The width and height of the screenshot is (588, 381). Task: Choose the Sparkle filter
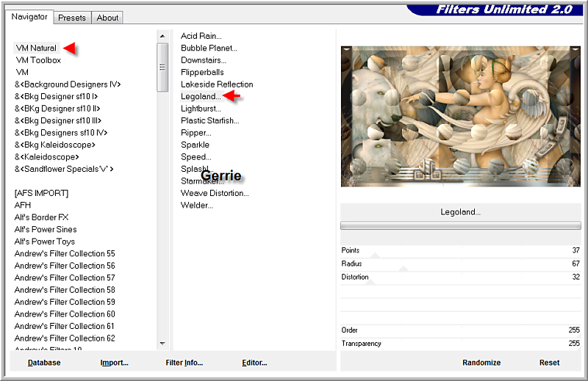pyautogui.click(x=195, y=145)
